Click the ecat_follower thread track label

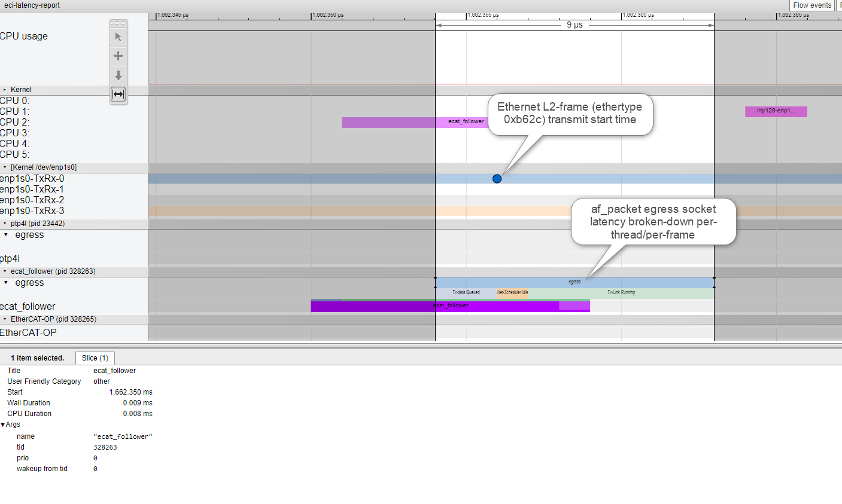pyautogui.click(x=28, y=307)
